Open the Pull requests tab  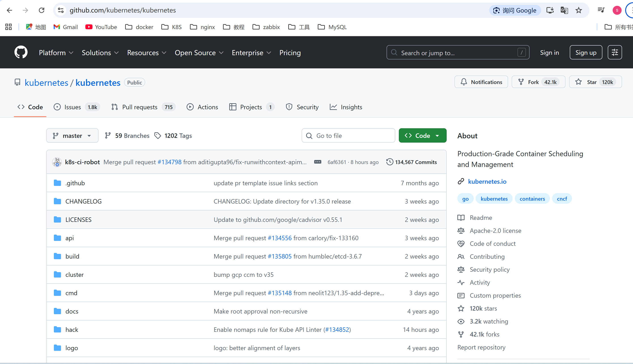pos(143,107)
